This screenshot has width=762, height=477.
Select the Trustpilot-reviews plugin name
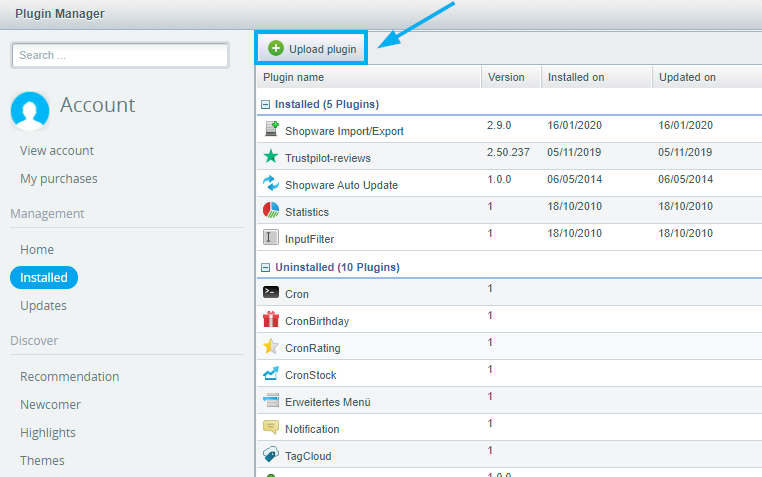[328, 158]
